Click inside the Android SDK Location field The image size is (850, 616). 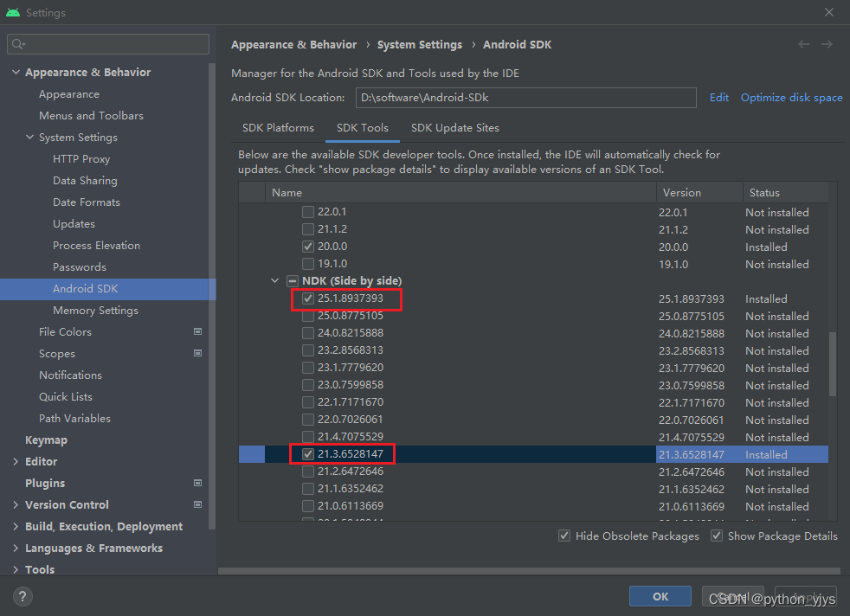(x=525, y=97)
